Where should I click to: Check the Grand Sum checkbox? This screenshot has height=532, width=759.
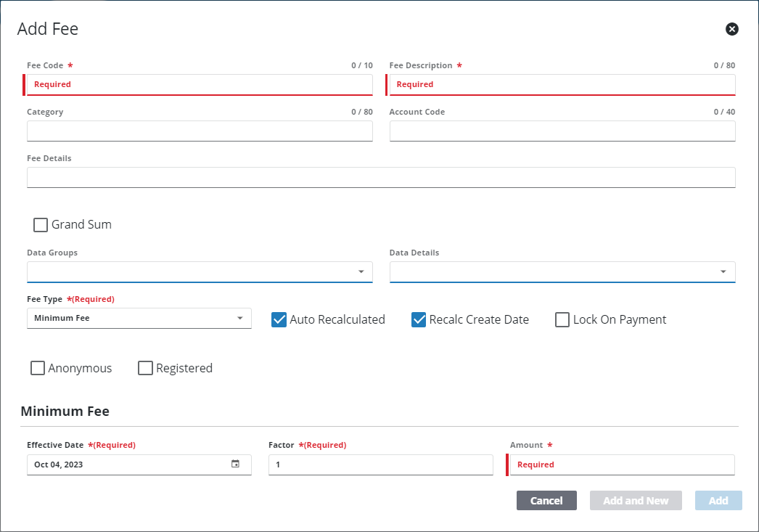(x=41, y=224)
